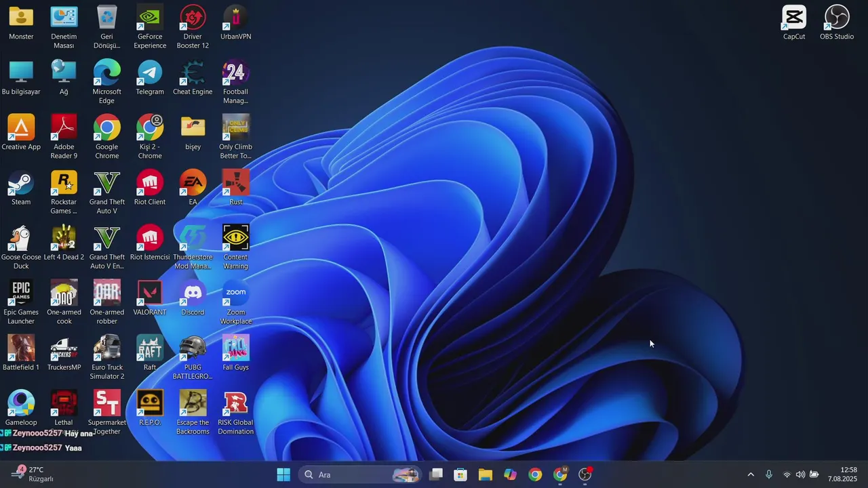Click the Ara taskbar search box
The width and height of the screenshot is (868, 488).
(361, 474)
